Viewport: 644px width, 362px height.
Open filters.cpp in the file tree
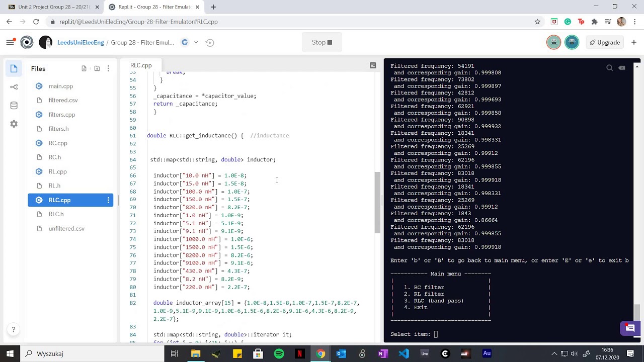(62, 115)
